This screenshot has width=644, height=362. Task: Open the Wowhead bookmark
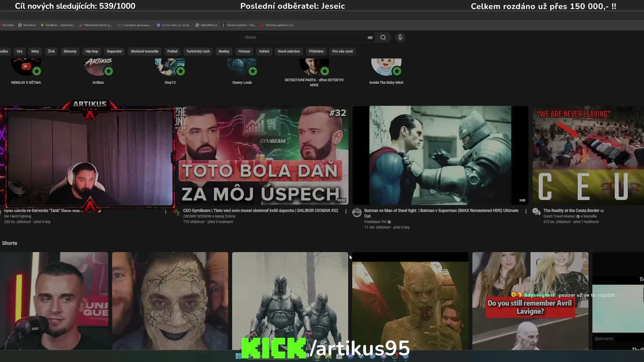click(96, 25)
